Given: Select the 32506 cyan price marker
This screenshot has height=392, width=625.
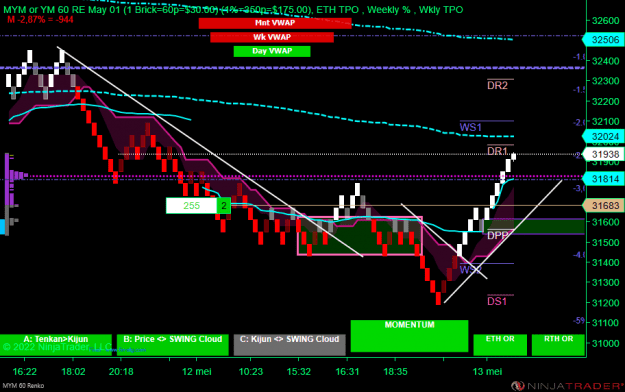Looking at the screenshot, I should [603, 40].
